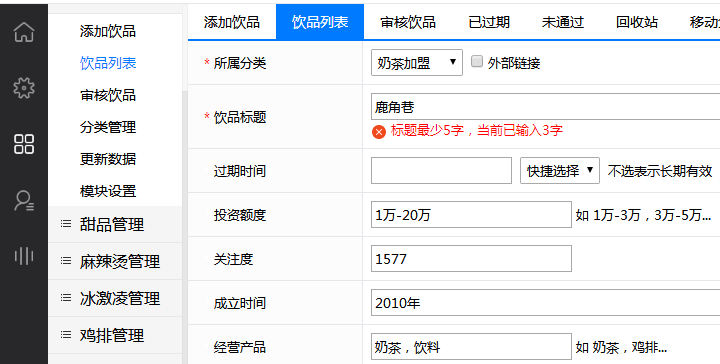
Task: Open the 快捷选择 dropdown
Action: click(559, 171)
